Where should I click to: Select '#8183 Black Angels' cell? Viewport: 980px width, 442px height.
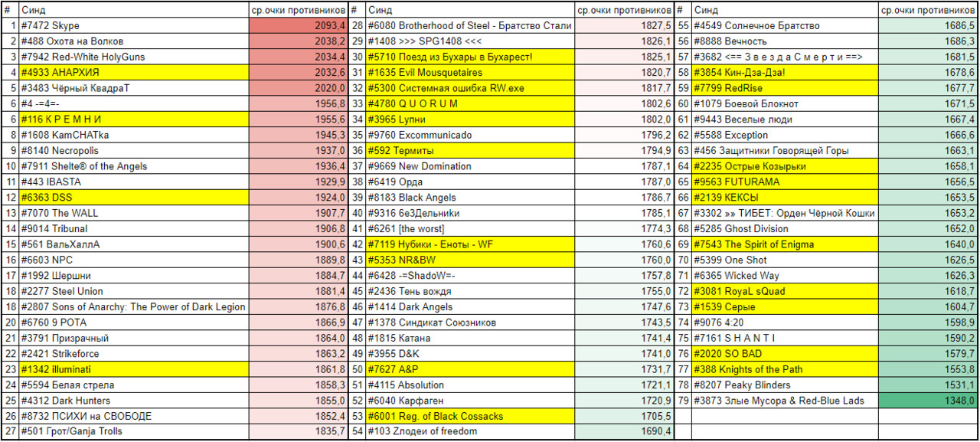click(469, 198)
